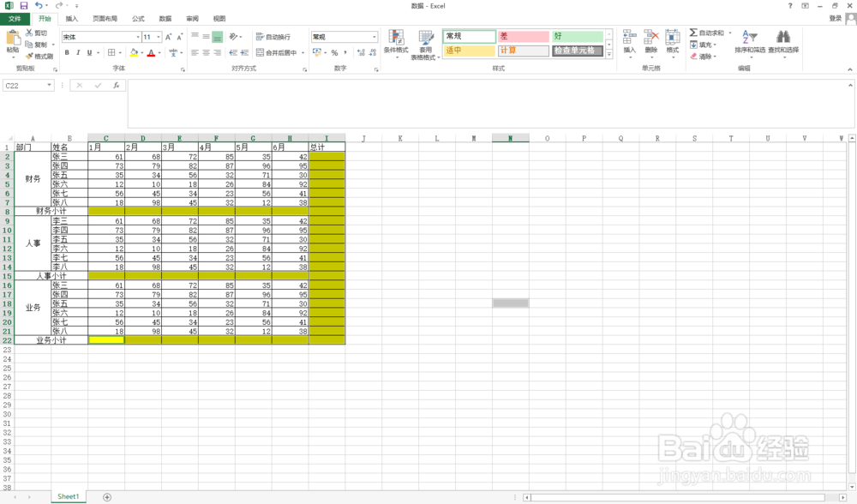The width and height of the screenshot is (857, 504).
Task: Open the Name Box dropdown arrow
Action: coord(49,85)
